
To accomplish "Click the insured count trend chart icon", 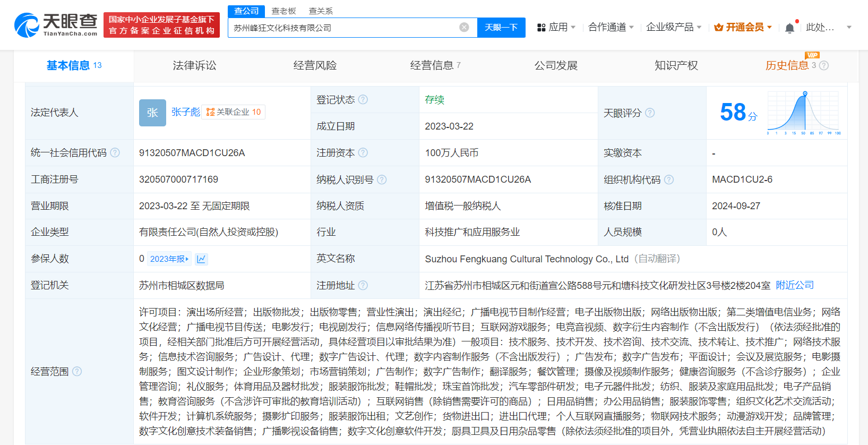I will coord(201,259).
